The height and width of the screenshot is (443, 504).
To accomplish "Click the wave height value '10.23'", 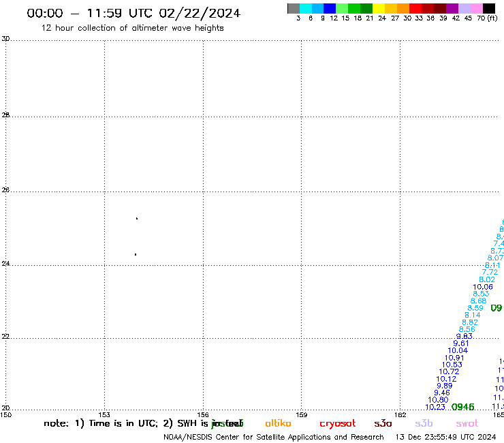I will 435,407.
